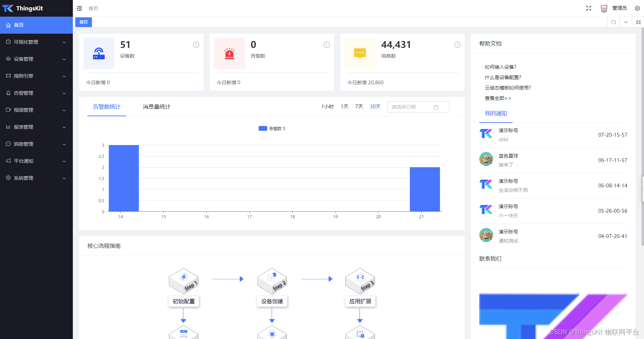644x339 pixels.
Task: Switch to the 消息量统计 tab
Action: (157, 107)
